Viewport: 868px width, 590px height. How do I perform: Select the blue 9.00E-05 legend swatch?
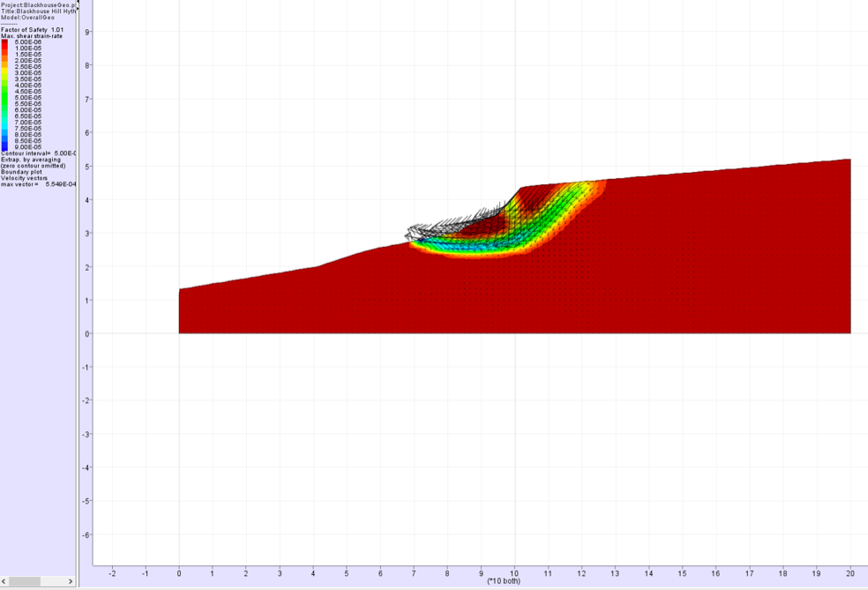pyautogui.click(x=5, y=146)
